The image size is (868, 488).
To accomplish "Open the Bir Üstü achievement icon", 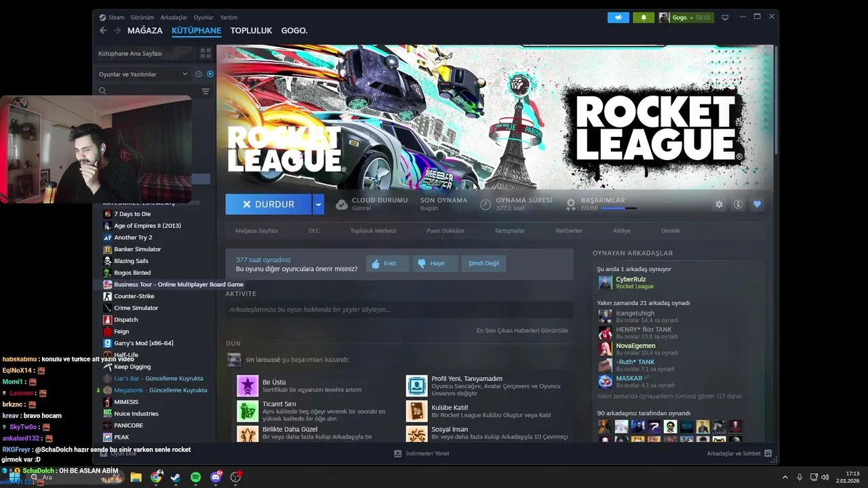I will click(x=248, y=386).
